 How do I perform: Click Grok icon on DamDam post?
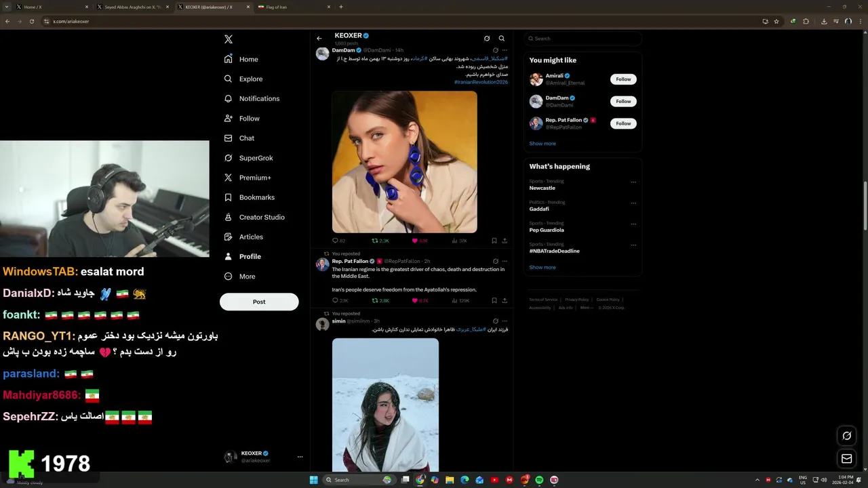pyautogui.click(x=495, y=50)
